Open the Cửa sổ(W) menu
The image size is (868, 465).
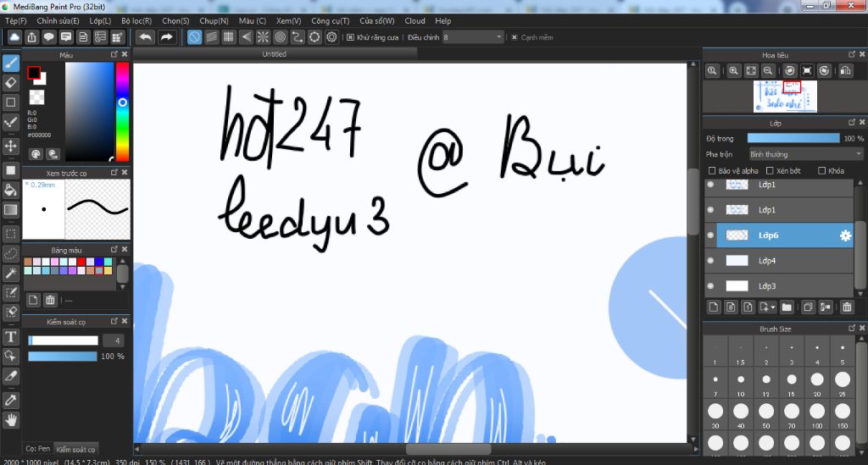(x=377, y=20)
